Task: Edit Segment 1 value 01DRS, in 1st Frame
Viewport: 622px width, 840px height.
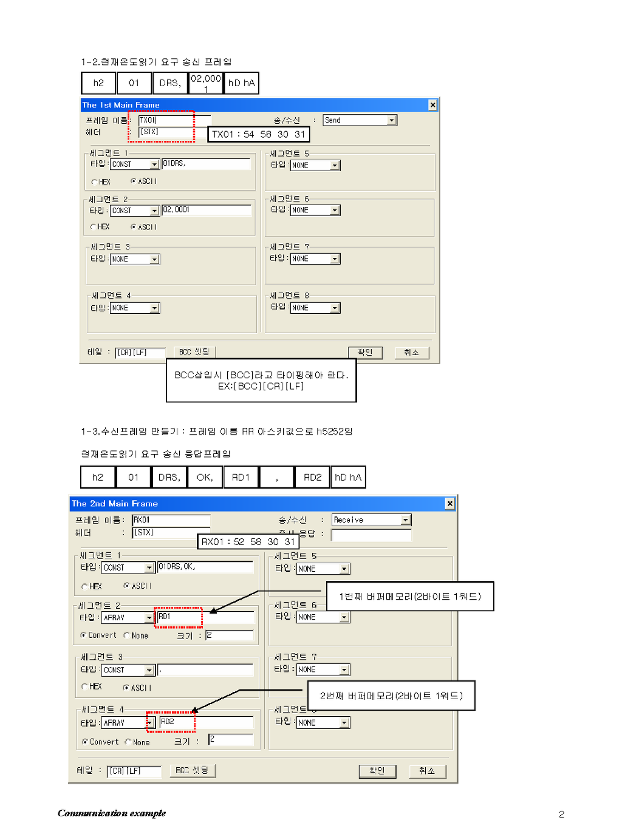Action: tap(206, 164)
